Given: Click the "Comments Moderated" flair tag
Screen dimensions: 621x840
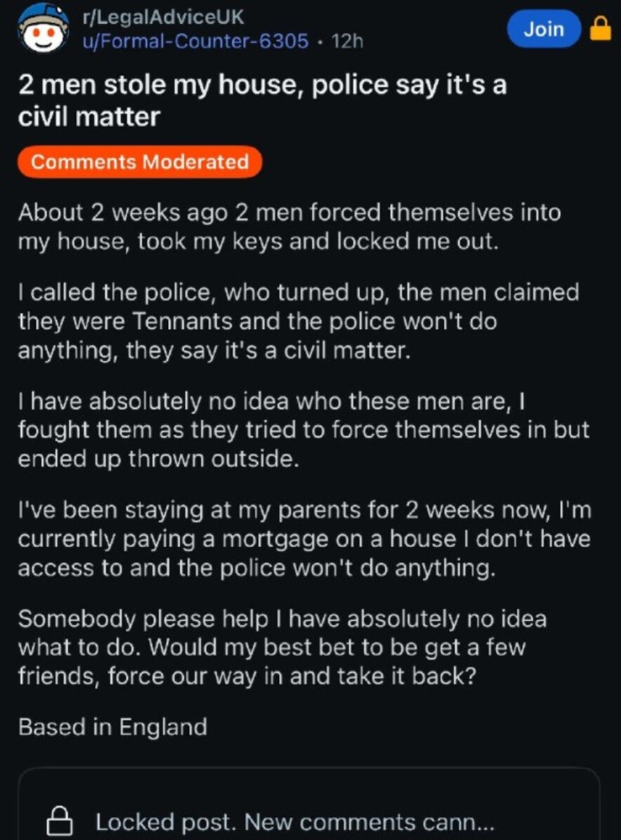Looking at the screenshot, I should coord(140,162).
